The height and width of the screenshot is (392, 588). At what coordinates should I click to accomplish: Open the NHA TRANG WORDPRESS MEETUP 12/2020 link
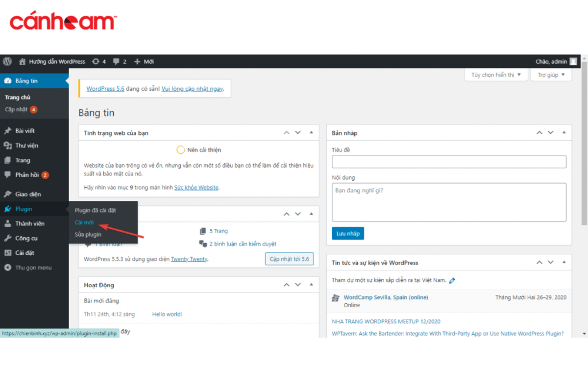click(x=386, y=321)
